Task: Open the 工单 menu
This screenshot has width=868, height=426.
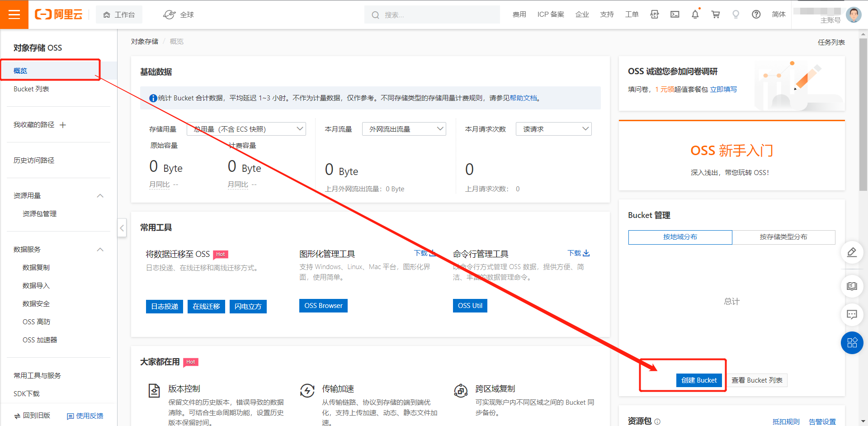Action: [632, 14]
